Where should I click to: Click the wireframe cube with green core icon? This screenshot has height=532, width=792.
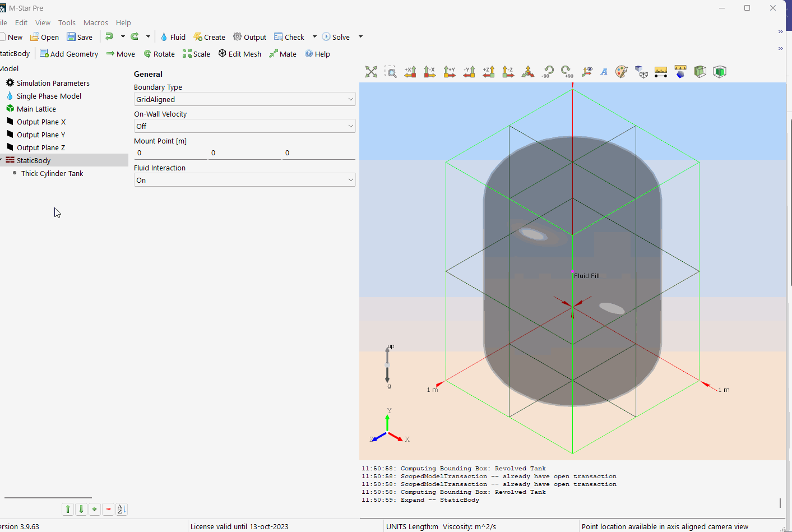(720, 72)
